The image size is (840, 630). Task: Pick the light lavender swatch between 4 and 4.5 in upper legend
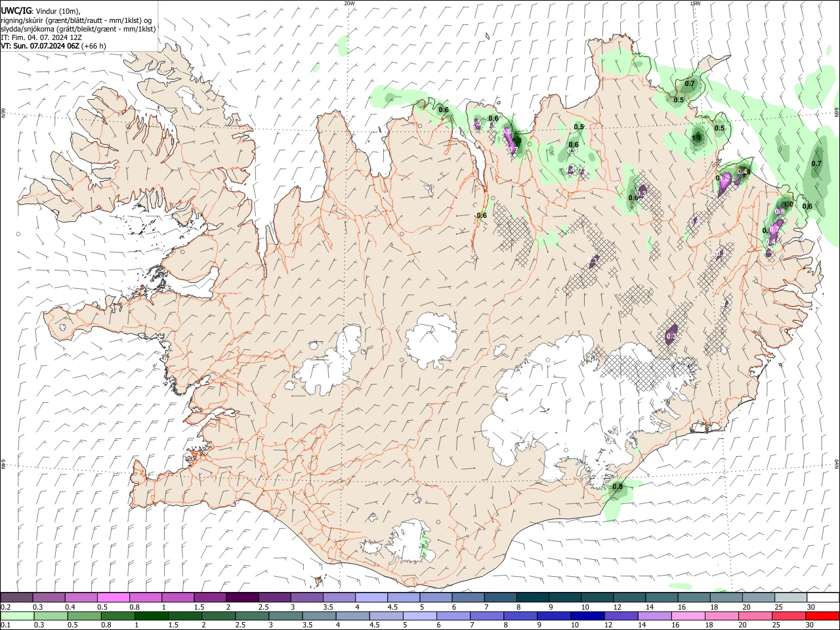pyautogui.click(x=371, y=598)
